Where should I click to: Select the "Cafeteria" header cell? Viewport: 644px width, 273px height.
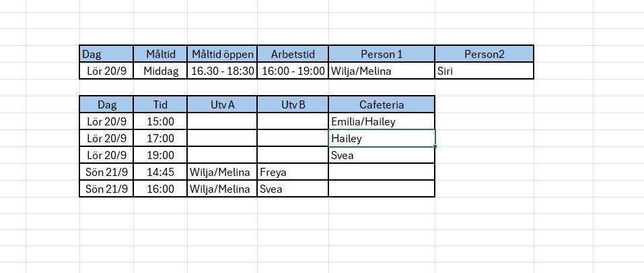(x=382, y=104)
